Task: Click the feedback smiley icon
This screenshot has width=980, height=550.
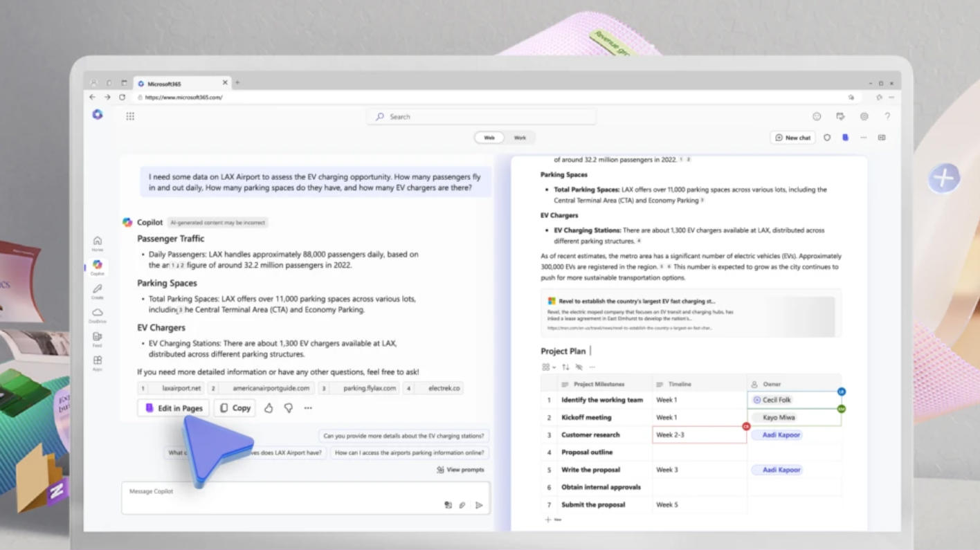Action: pos(817,117)
